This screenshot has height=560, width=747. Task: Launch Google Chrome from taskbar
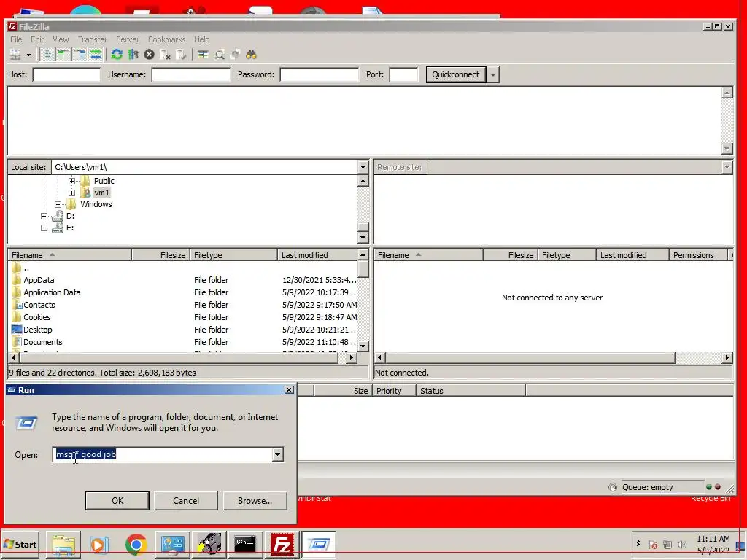[x=136, y=544]
